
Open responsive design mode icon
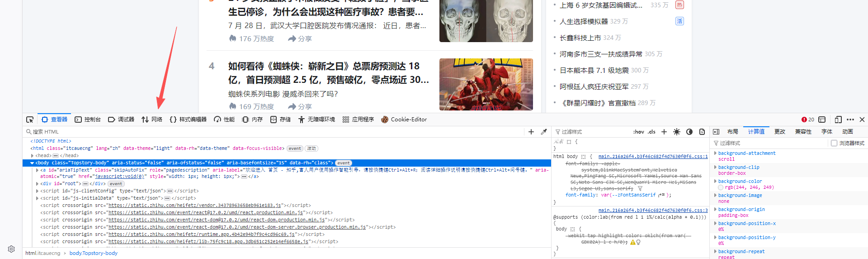838,120
